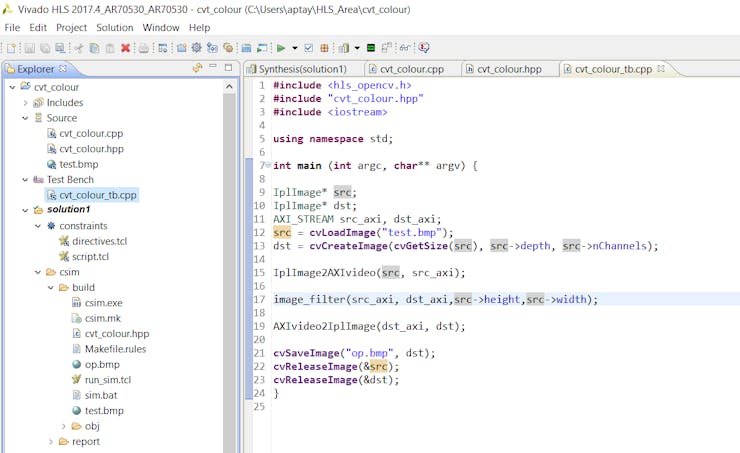The width and height of the screenshot is (740, 453).
Task: Collapse the build folder
Action: click(x=51, y=287)
